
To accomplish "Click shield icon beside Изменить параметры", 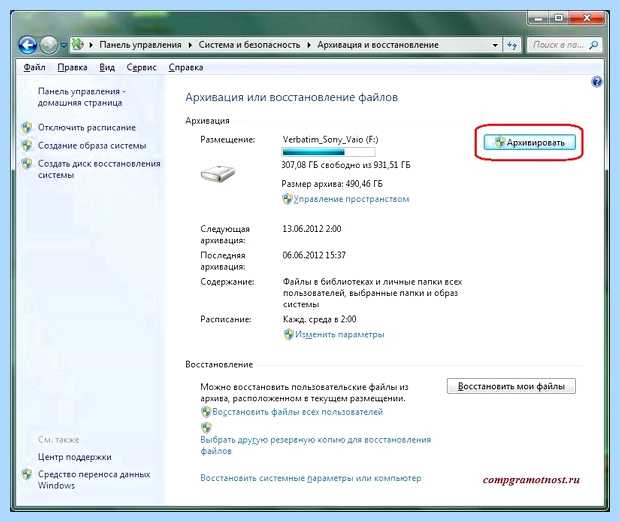I will [x=289, y=335].
